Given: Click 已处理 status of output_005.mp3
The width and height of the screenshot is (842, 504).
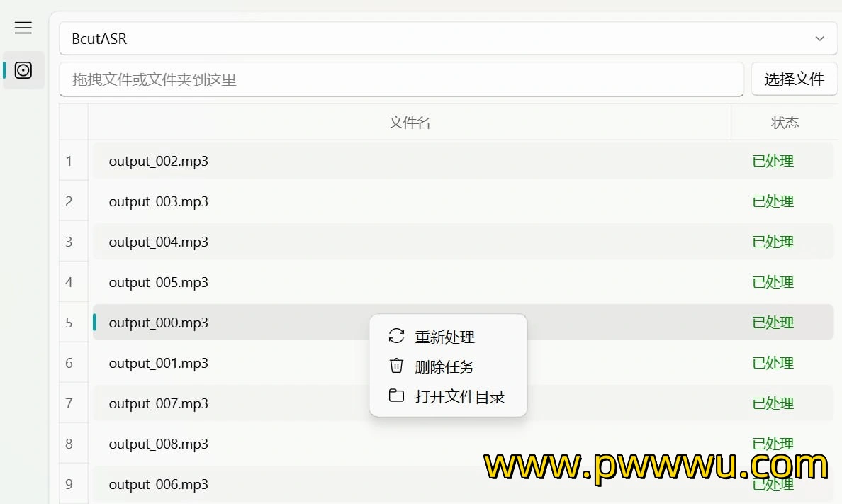Looking at the screenshot, I should click(773, 281).
